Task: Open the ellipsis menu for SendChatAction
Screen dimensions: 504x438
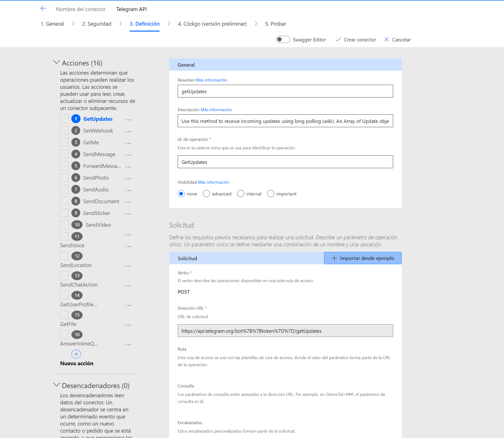Action: [128, 285]
